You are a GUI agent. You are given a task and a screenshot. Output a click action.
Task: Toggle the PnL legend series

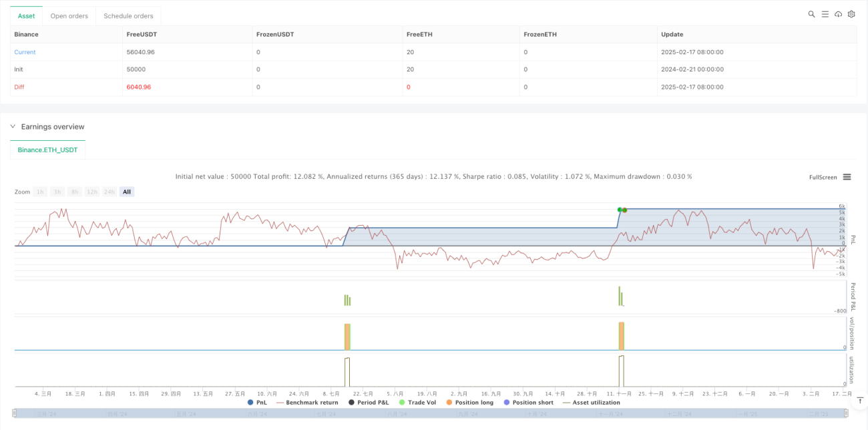256,403
